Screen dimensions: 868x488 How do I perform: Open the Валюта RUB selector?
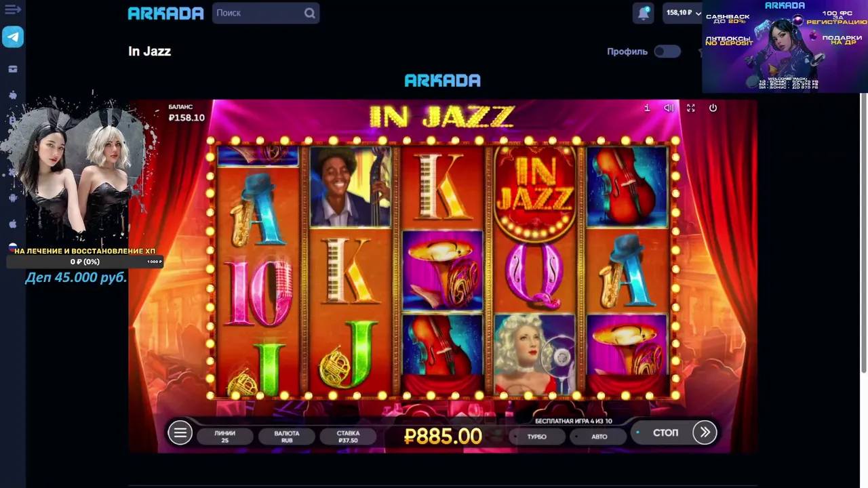coord(287,436)
